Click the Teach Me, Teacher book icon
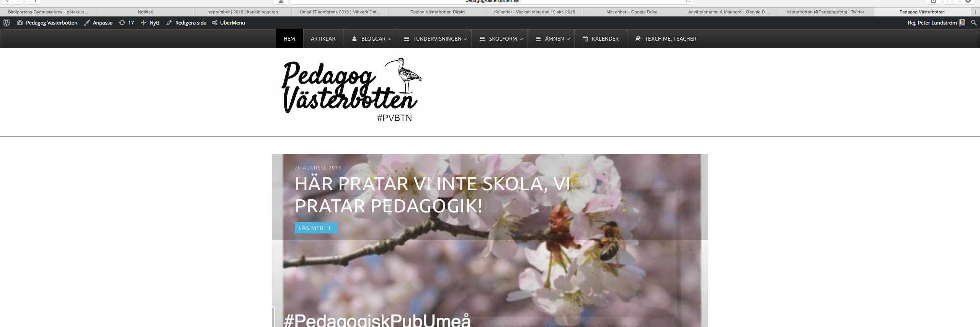980x327 pixels. click(x=638, y=39)
